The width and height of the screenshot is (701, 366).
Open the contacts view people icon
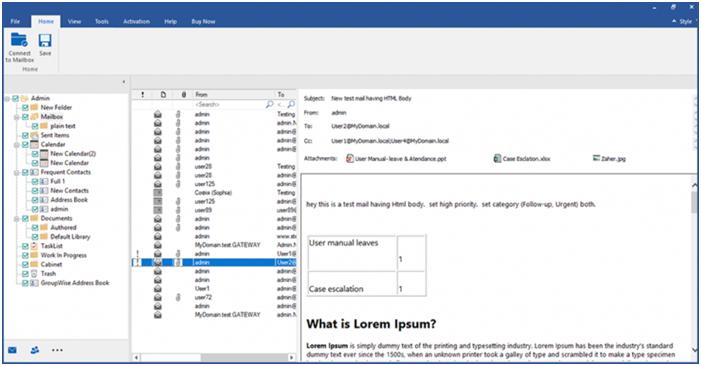(34, 350)
